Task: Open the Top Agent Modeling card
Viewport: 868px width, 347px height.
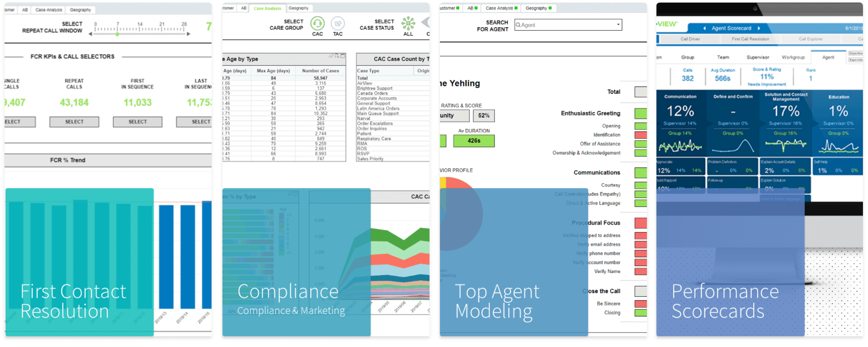Action: click(514, 262)
